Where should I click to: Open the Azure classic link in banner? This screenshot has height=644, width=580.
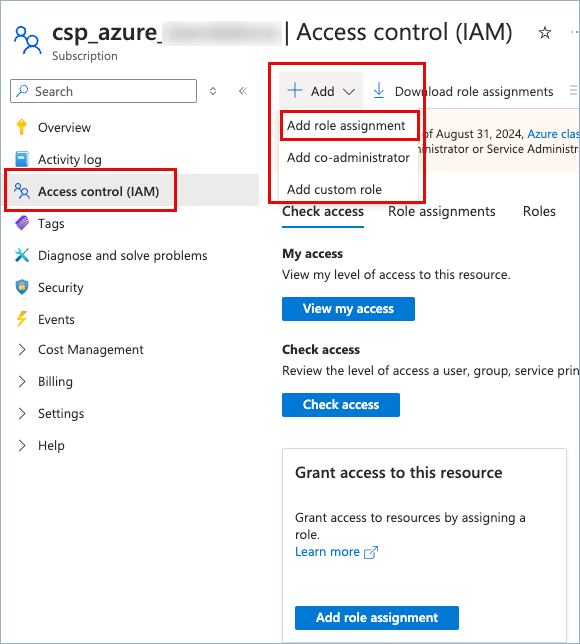553,134
